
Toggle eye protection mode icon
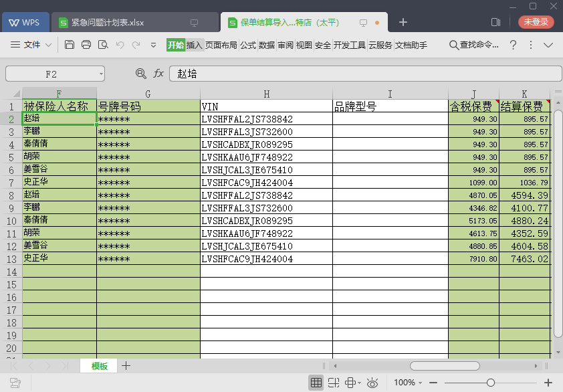pyautogui.click(x=372, y=383)
